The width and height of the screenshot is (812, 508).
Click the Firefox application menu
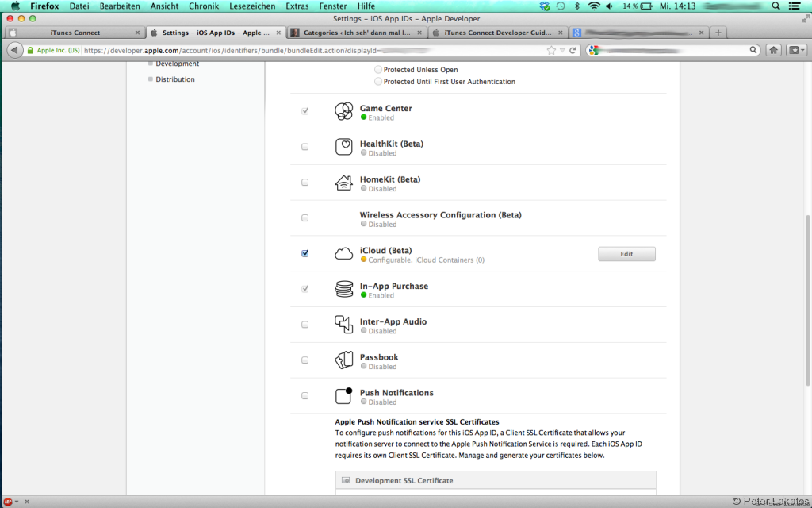coord(44,6)
